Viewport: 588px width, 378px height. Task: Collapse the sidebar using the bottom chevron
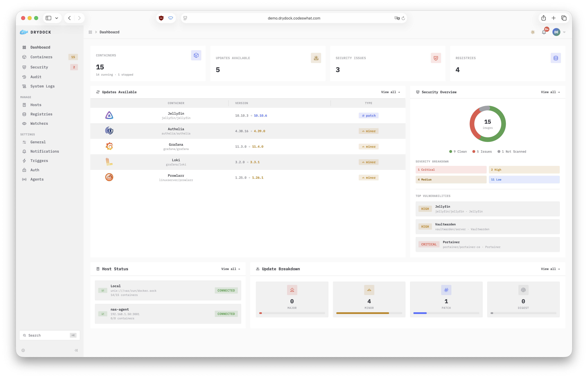[x=76, y=350]
